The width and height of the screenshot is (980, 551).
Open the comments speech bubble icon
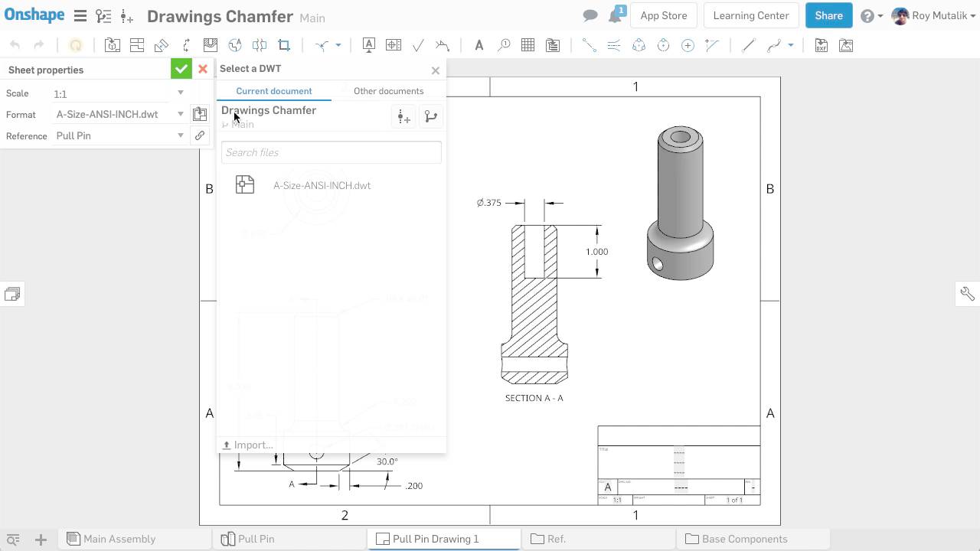[x=590, y=16]
